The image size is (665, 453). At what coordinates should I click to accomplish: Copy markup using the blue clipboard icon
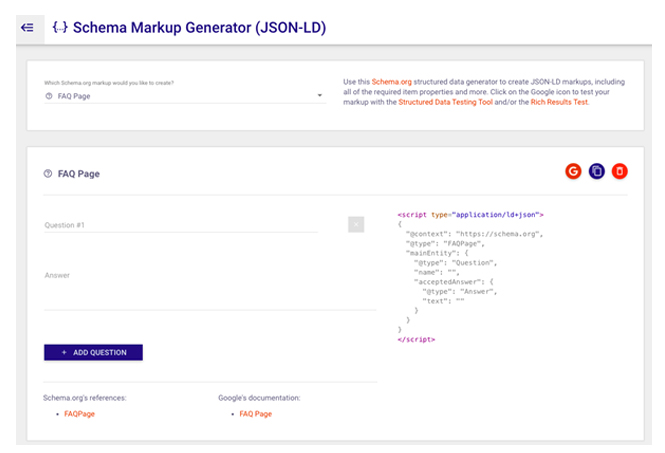click(596, 171)
